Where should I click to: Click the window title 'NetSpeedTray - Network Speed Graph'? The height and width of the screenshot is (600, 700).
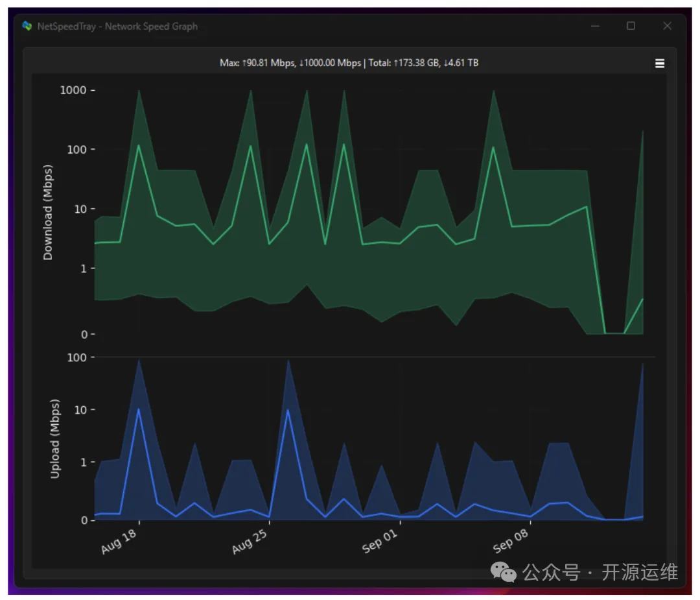(117, 27)
